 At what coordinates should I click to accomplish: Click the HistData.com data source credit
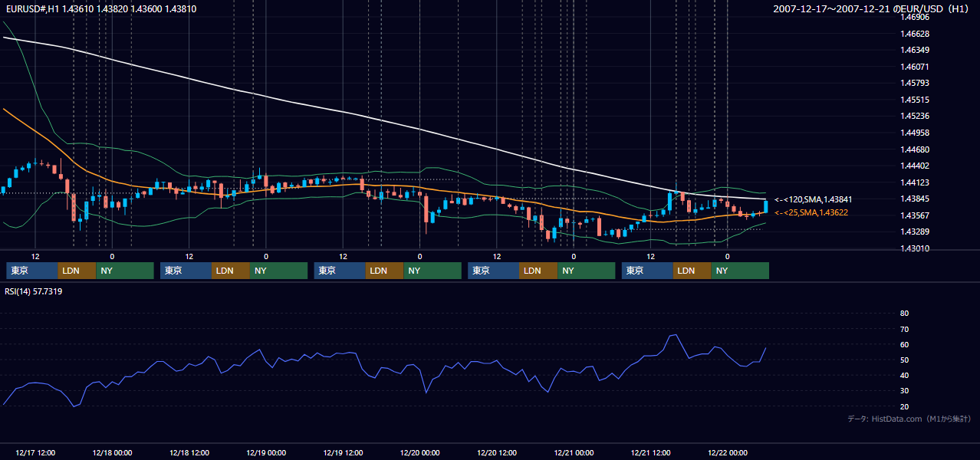(x=909, y=419)
